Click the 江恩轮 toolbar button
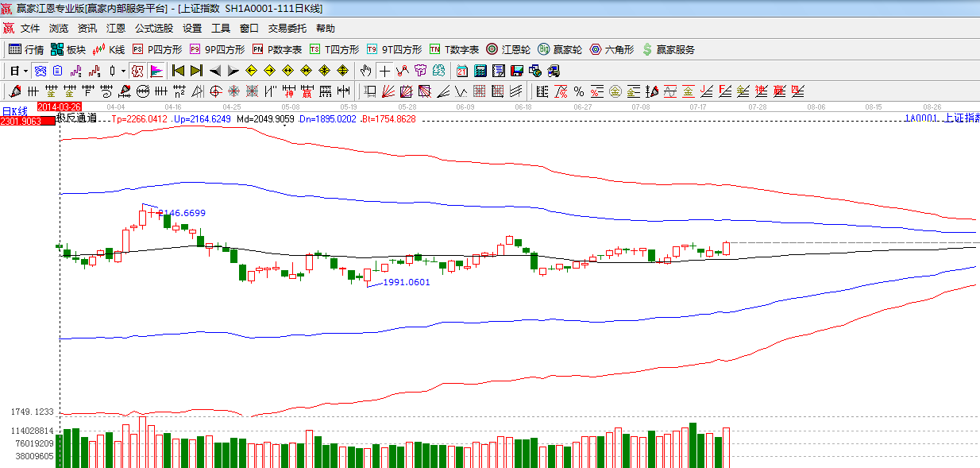 tap(508, 49)
